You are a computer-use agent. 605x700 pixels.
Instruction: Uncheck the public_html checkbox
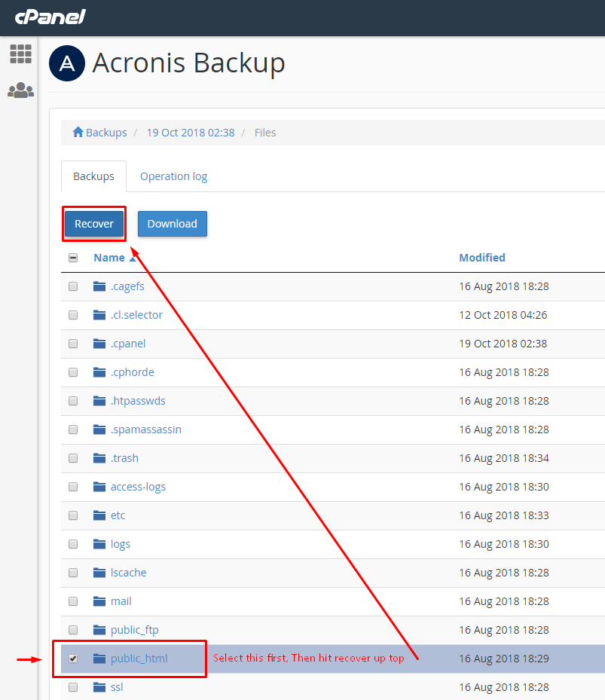point(73,659)
